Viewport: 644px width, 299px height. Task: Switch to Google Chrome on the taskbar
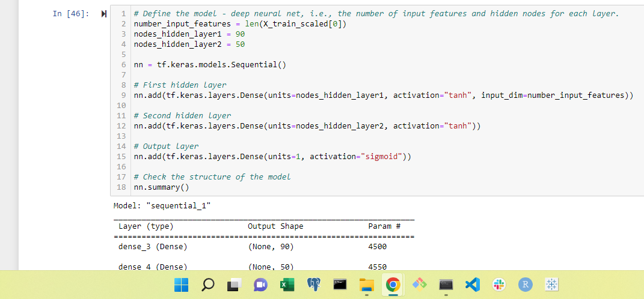click(x=393, y=284)
